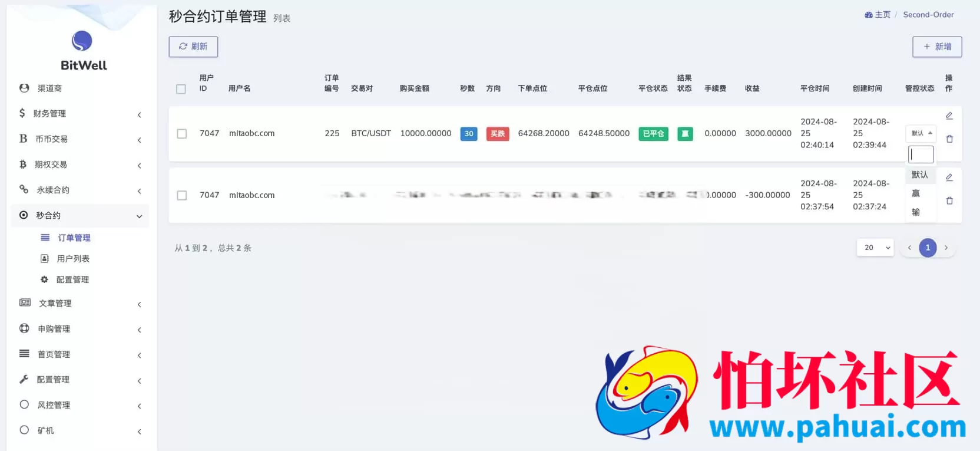Expand the 文章管理 chevron
The image size is (980, 451).
coord(140,305)
